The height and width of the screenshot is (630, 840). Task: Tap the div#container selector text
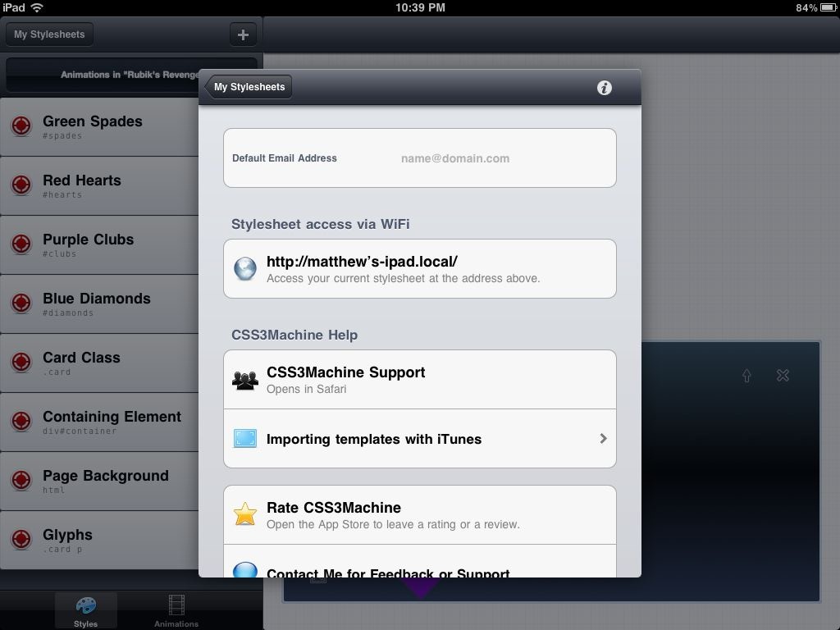80,431
